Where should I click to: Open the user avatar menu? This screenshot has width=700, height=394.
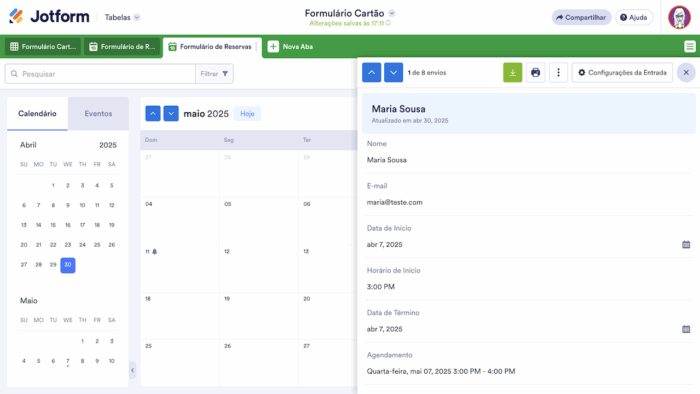click(679, 17)
